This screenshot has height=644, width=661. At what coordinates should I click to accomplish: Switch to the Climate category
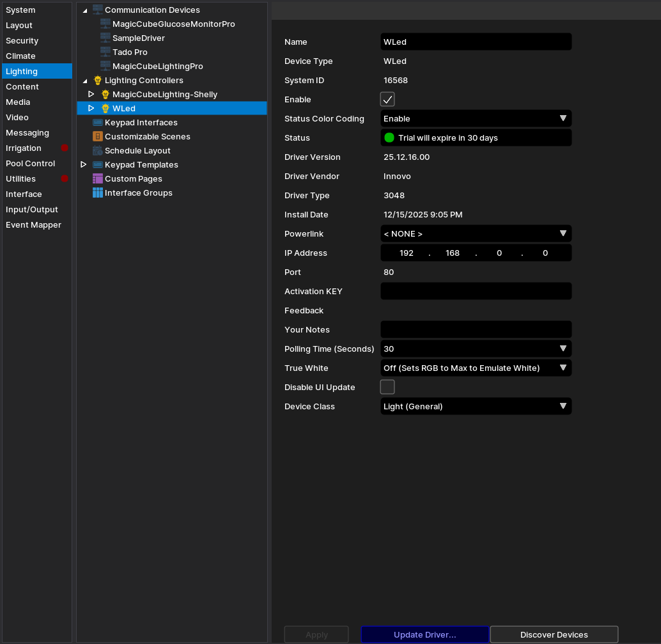point(21,56)
